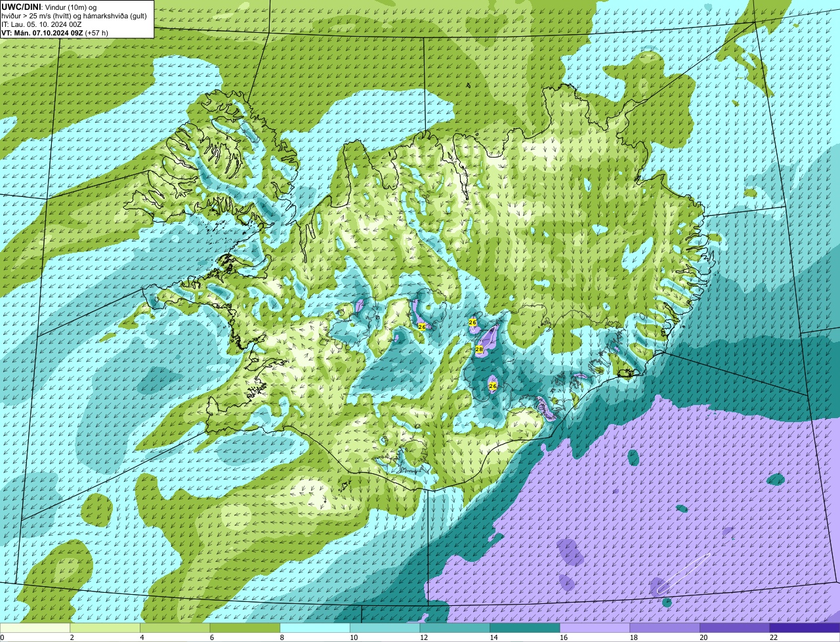Click the '8' tick on the wind scale
Screen dimensions: 840x642
point(282,637)
